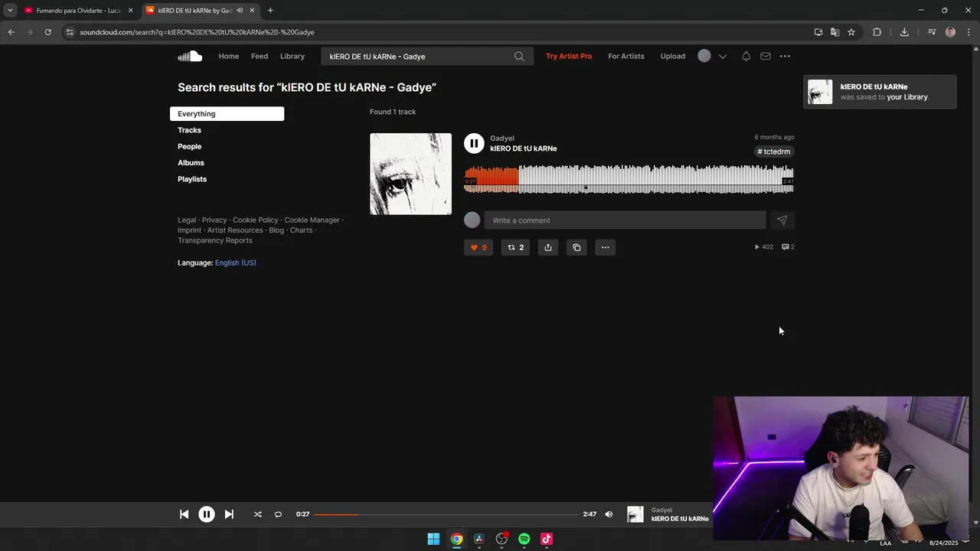Open the header three-dots menu
The height and width of the screenshot is (551, 980).
point(785,56)
